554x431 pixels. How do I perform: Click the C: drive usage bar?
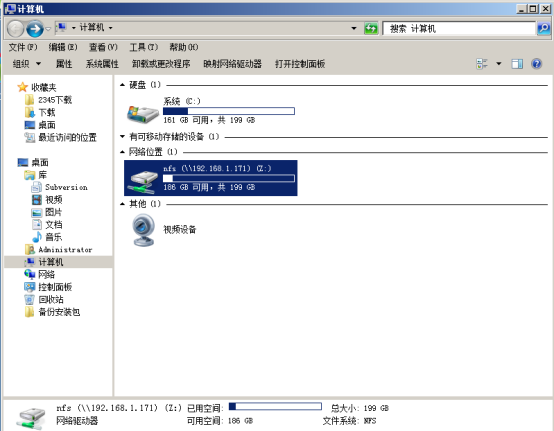(x=229, y=111)
